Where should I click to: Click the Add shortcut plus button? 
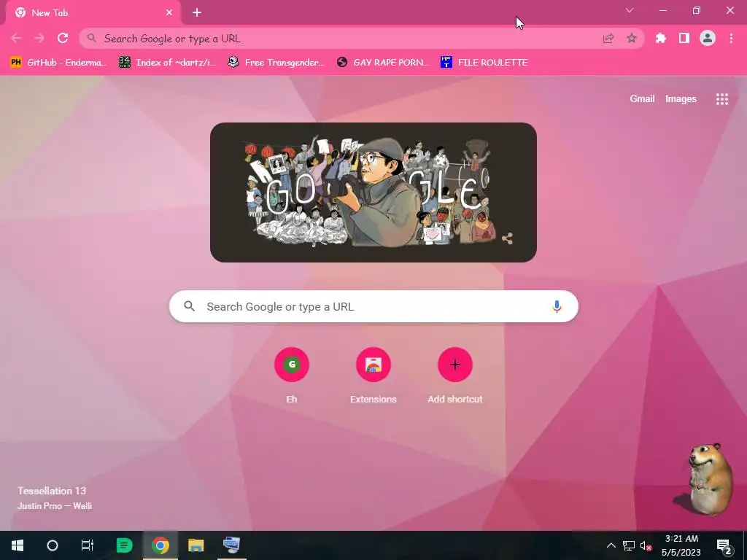click(x=455, y=365)
